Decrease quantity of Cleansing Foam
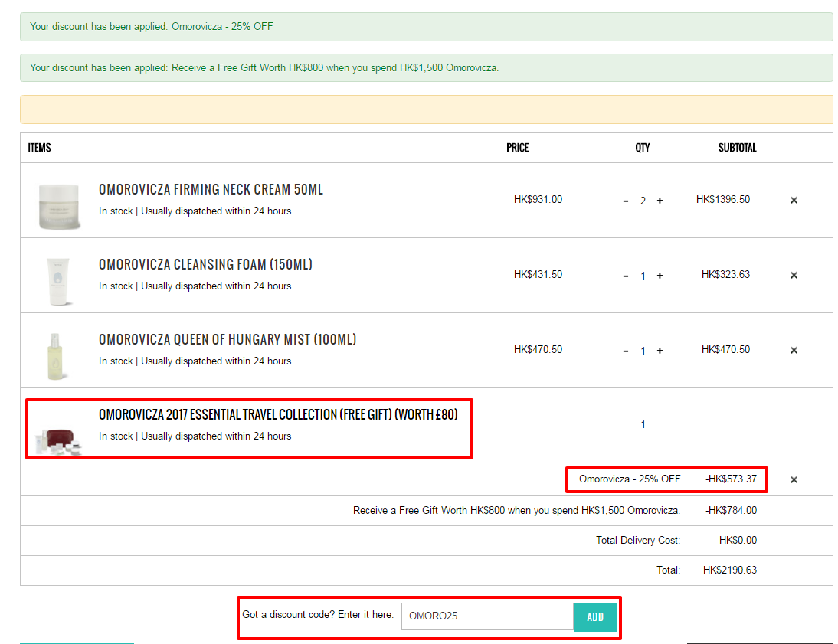 (625, 276)
